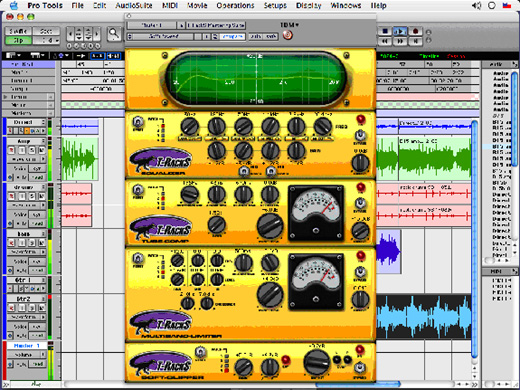The height and width of the screenshot is (390, 520).
Task: Open the AudioSuite menu
Action: [134, 5]
